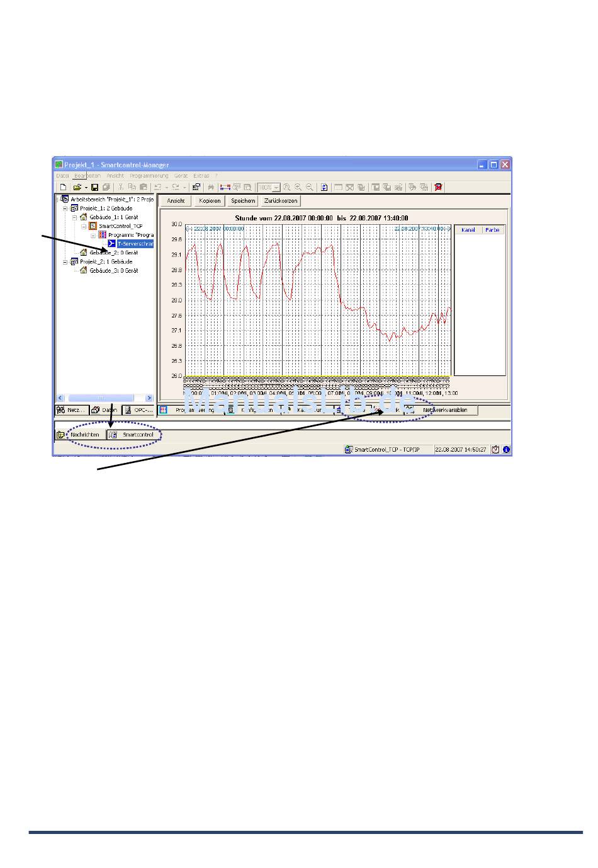The image size is (598, 868).
Task: Click the red icon at toolbar end
Action: point(438,187)
